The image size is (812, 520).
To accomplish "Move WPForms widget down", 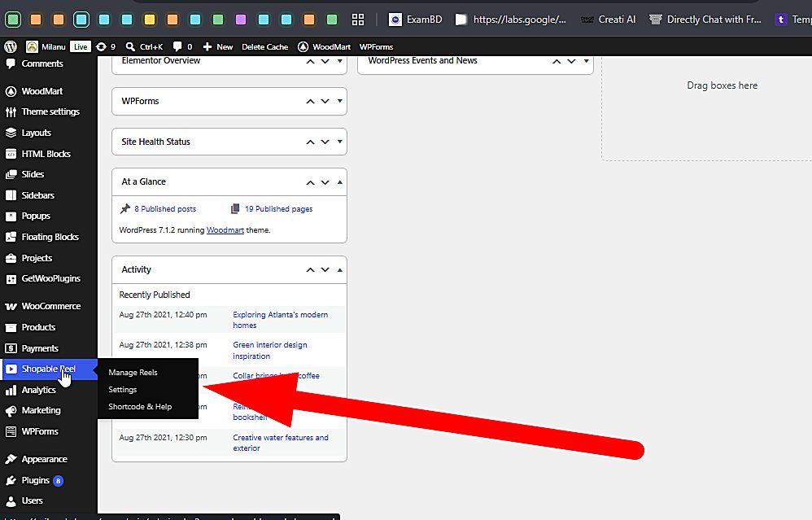I will tap(325, 101).
